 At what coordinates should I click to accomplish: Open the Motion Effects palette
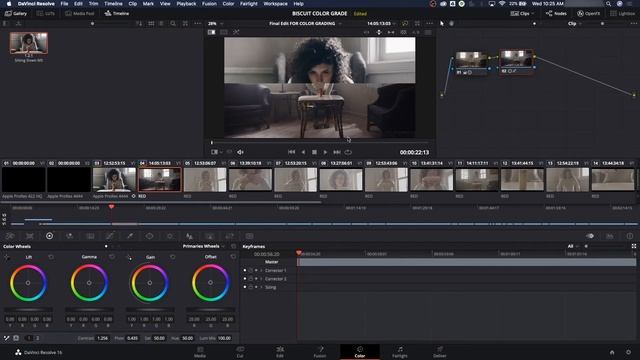click(90, 236)
